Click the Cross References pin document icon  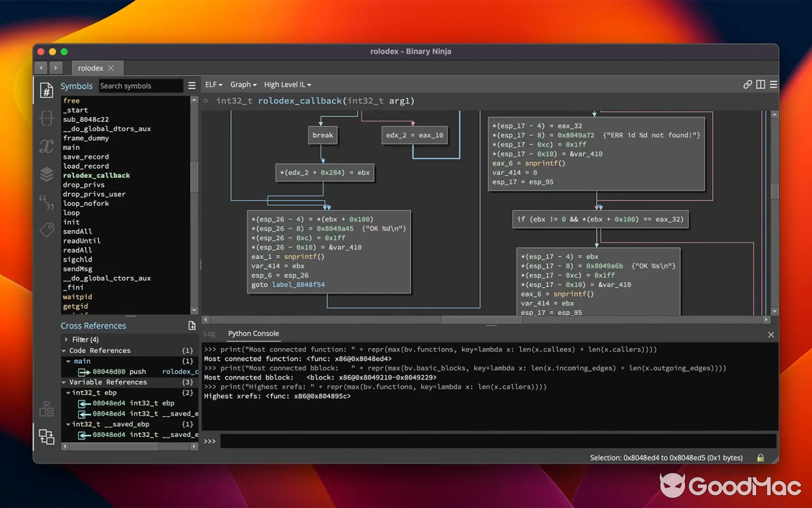pyautogui.click(x=192, y=326)
